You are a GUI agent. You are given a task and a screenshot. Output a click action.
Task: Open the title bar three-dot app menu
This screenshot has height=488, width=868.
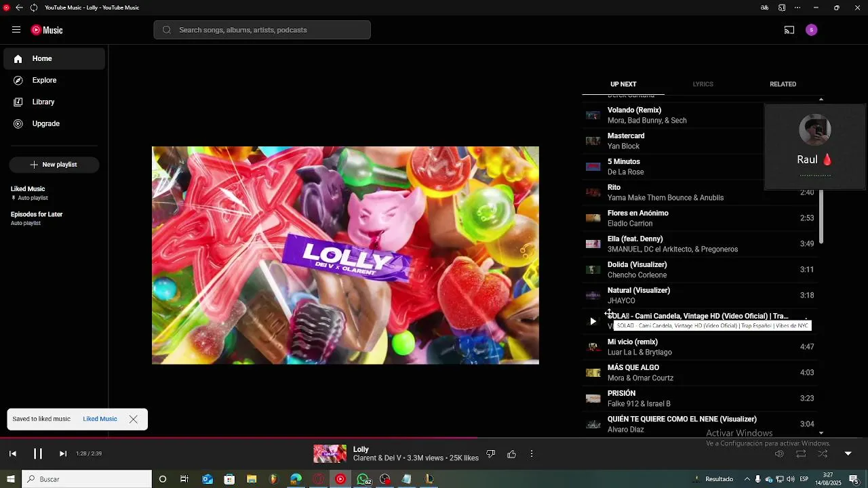point(797,7)
